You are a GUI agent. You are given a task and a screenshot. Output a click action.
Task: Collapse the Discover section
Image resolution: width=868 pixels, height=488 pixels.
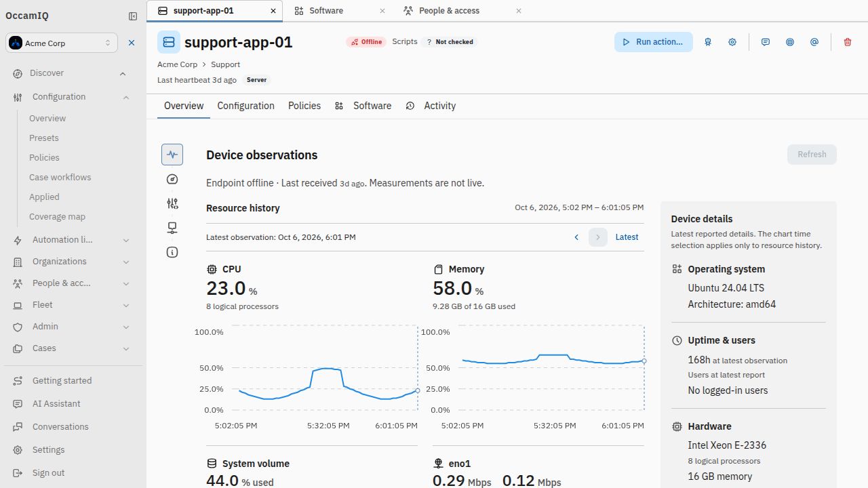pos(123,73)
